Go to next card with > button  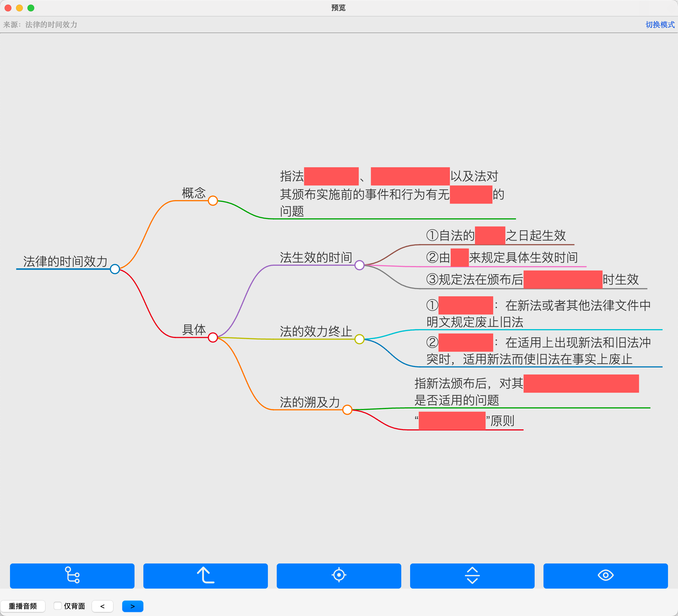click(133, 606)
